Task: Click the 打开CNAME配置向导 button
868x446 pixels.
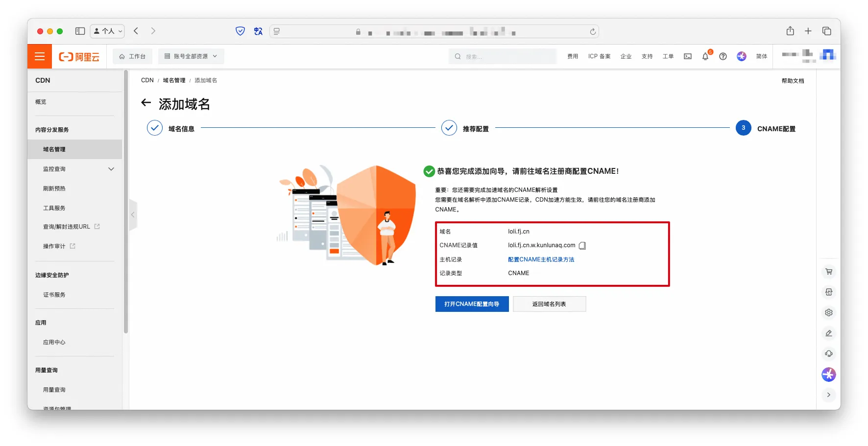Action: (x=472, y=304)
